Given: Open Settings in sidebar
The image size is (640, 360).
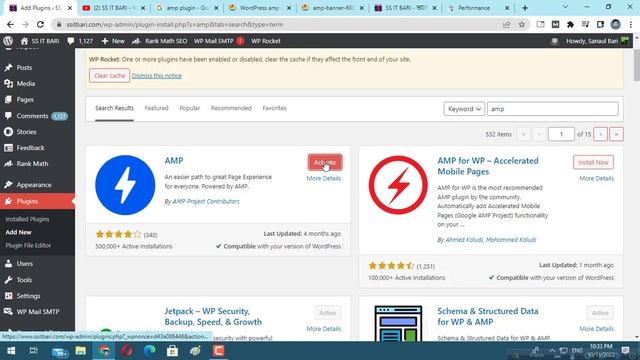Looking at the screenshot, I should point(28,296).
